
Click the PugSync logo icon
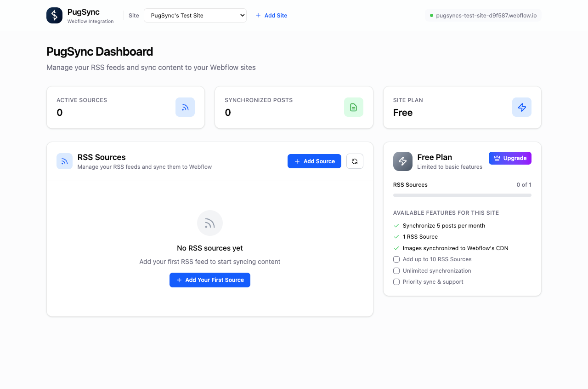54,15
